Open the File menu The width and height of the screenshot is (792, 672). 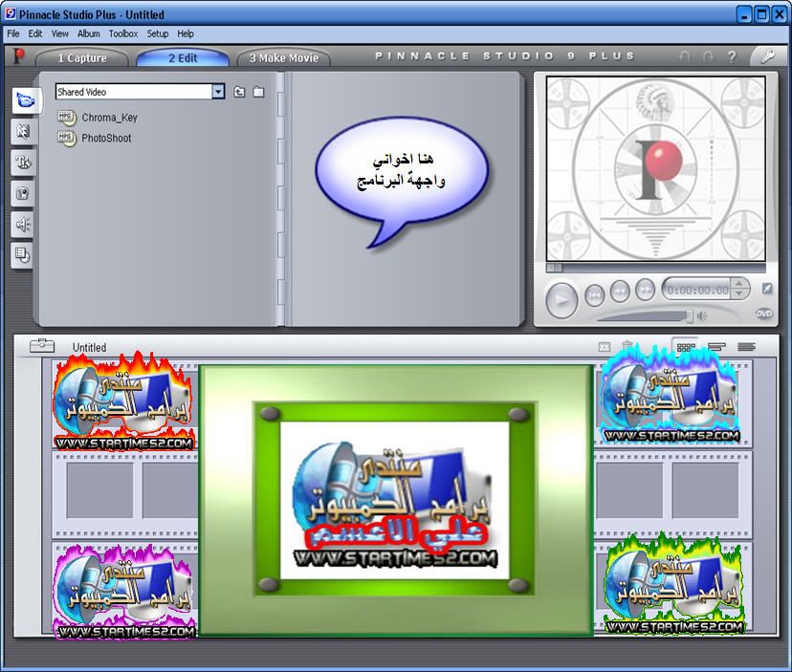(13, 33)
